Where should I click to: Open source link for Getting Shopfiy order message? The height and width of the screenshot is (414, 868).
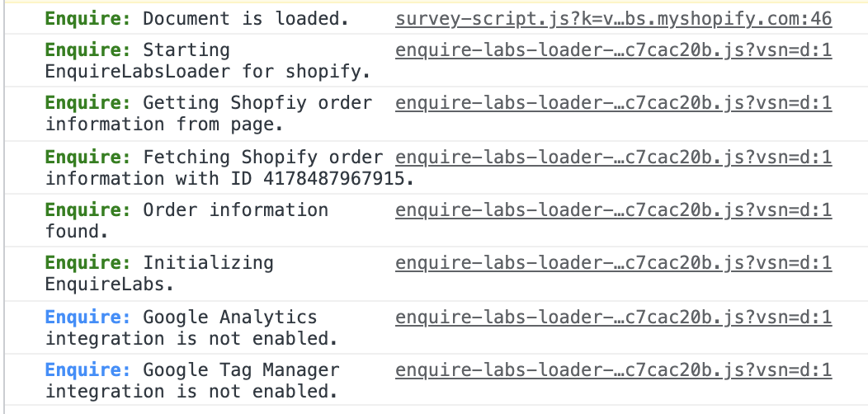click(613, 103)
